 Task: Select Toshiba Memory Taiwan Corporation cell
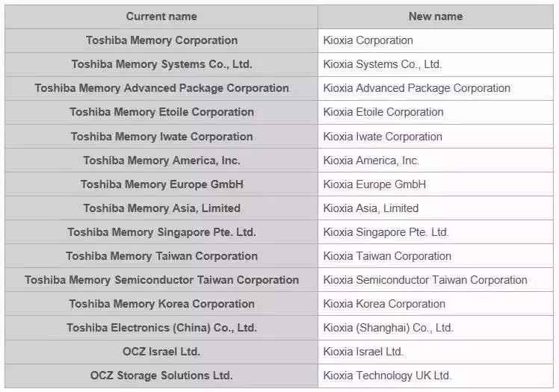click(161, 256)
